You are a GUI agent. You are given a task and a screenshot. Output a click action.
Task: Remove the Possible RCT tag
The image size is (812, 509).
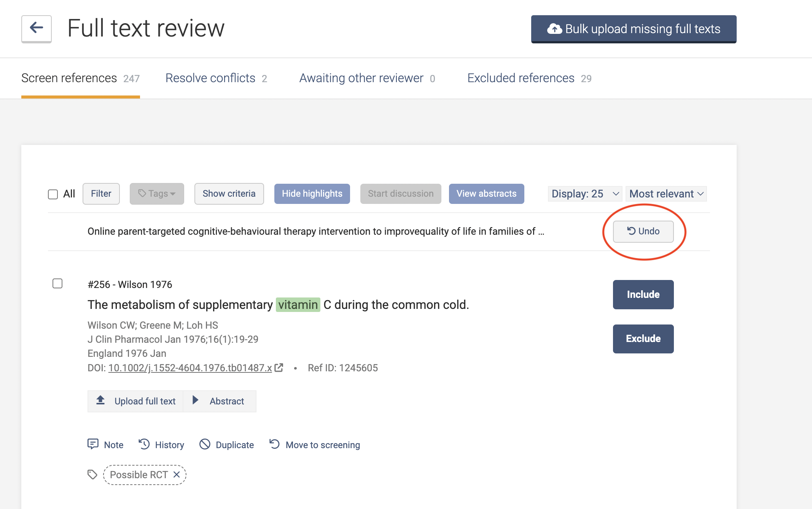click(177, 474)
